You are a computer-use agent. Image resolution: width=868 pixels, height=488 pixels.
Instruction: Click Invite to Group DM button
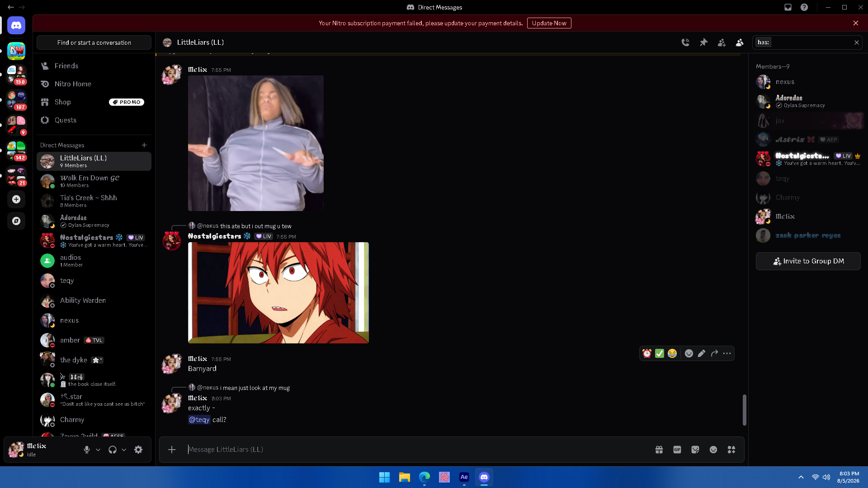point(808,261)
